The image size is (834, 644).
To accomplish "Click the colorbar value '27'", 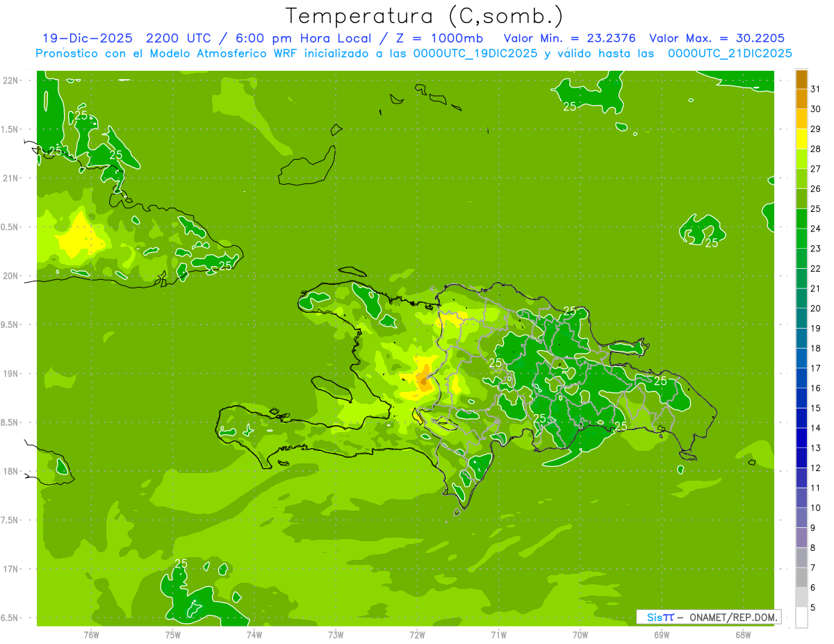I will coord(816,169).
